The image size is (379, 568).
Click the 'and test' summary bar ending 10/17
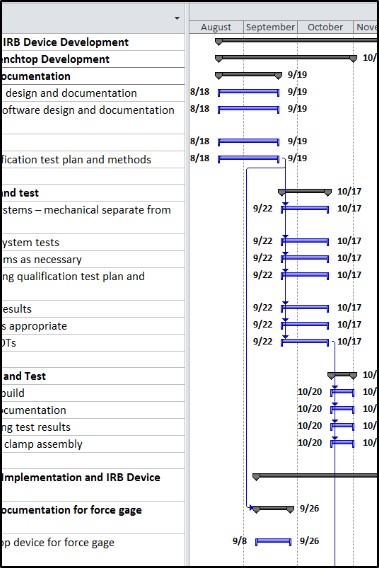pos(305,192)
